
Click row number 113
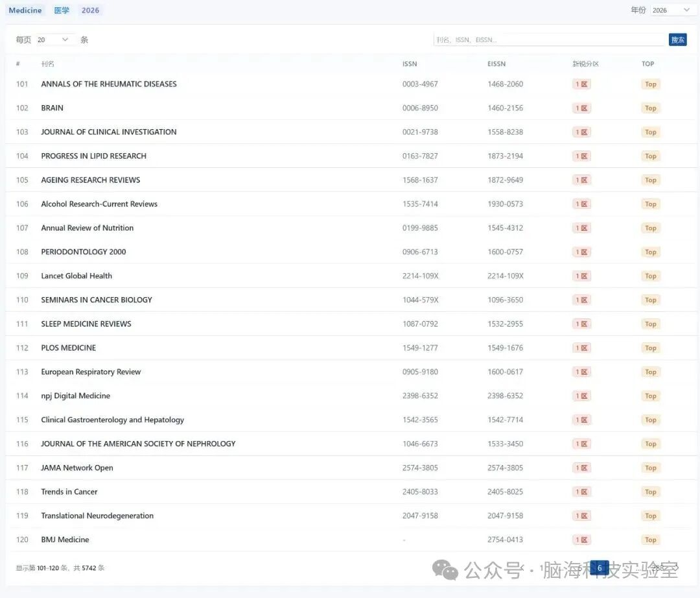(22, 372)
